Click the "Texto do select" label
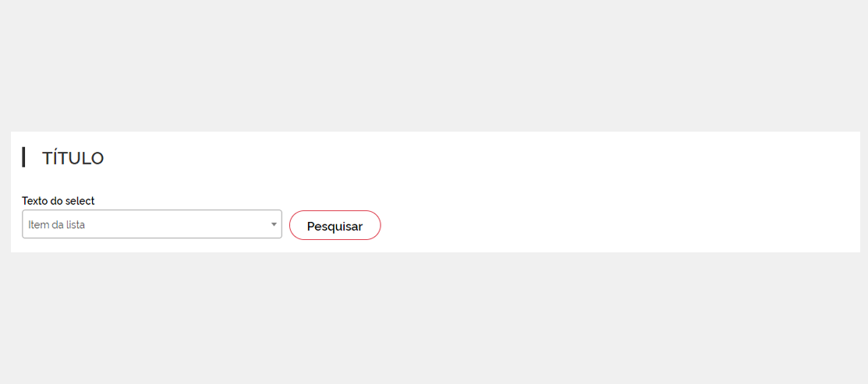 (58, 201)
